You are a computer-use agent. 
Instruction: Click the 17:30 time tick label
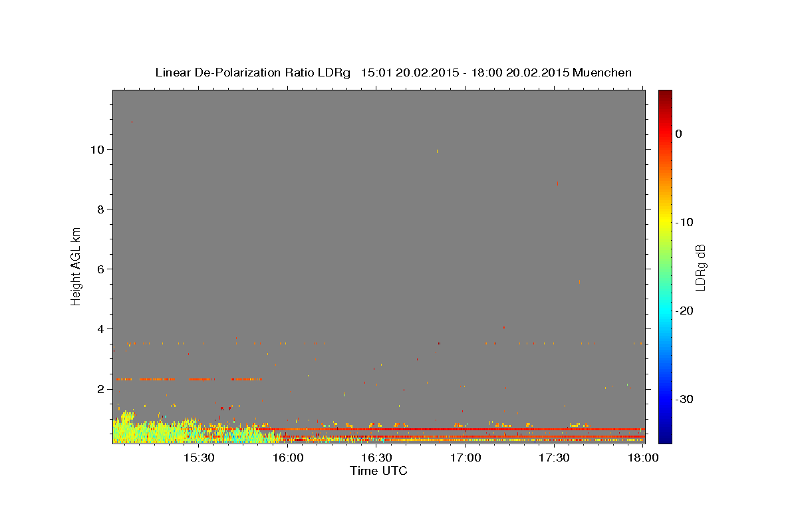pyautogui.click(x=554, y=458)
